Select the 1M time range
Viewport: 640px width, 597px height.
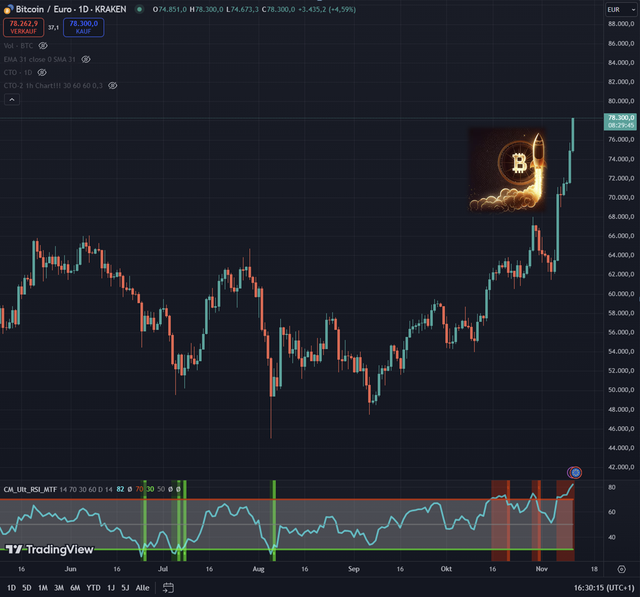43,588
